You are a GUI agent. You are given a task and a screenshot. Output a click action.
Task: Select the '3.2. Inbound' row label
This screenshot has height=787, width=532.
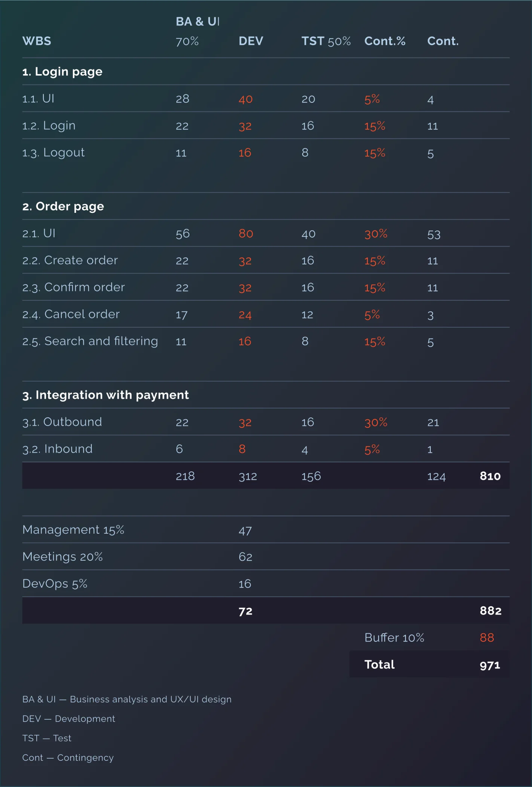(57, 448)
